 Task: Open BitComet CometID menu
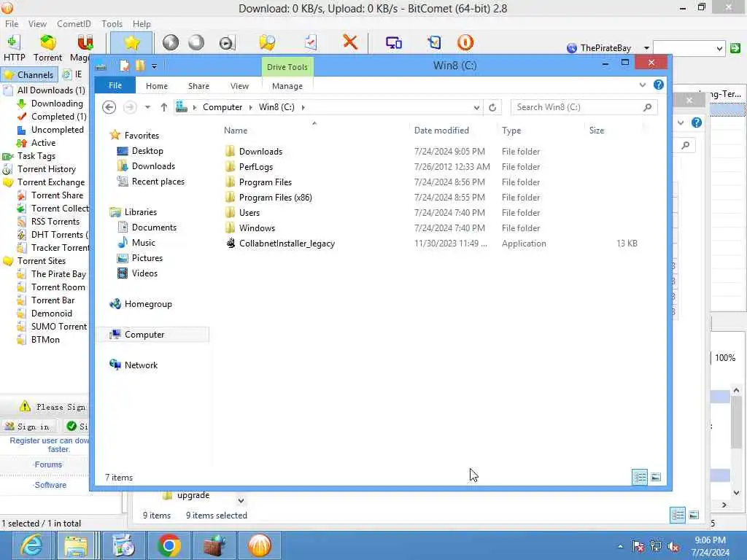(x=74, y=24)
